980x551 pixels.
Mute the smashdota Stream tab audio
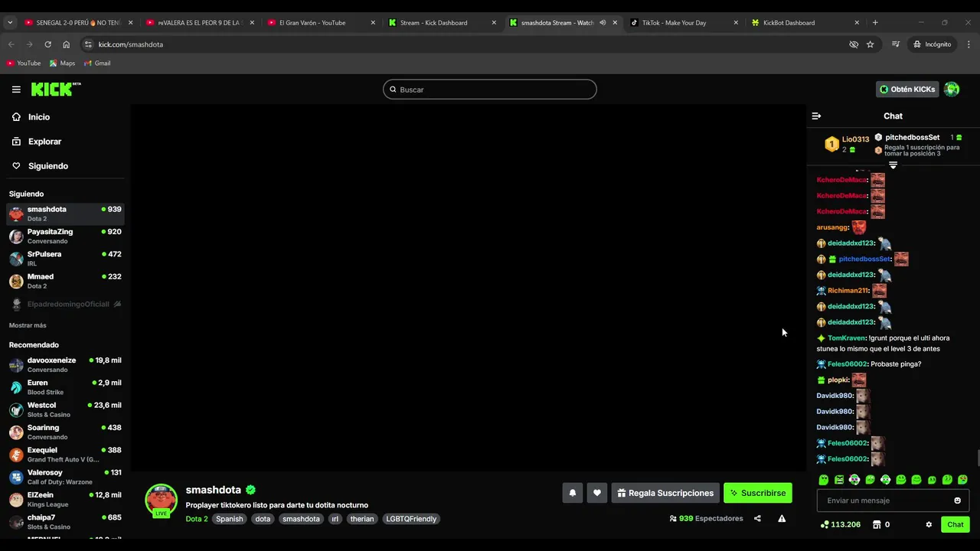[x=603, y=23]
